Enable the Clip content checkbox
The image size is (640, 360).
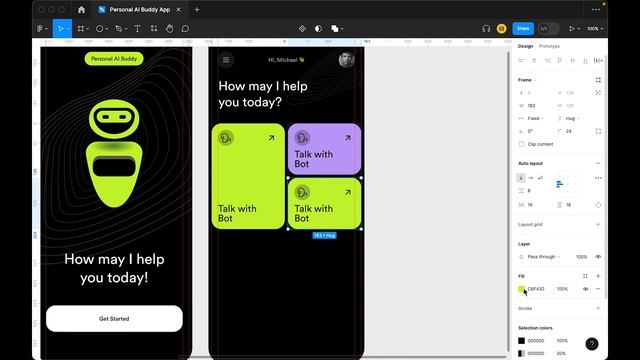521,144
